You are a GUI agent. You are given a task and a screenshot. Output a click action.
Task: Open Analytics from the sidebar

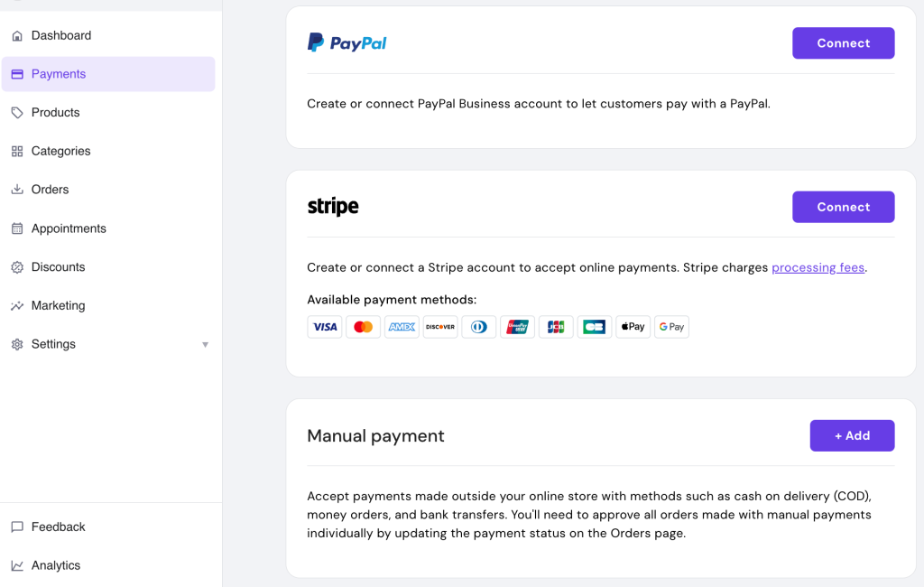[x=56, y=565]
